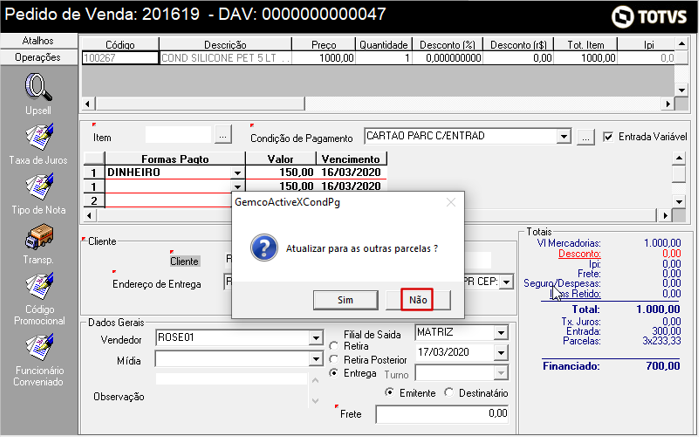Open the DINHEIRO forma de pagamento dropdown
This screenshot has width=699, height=437.
click(x=238, y=173)
